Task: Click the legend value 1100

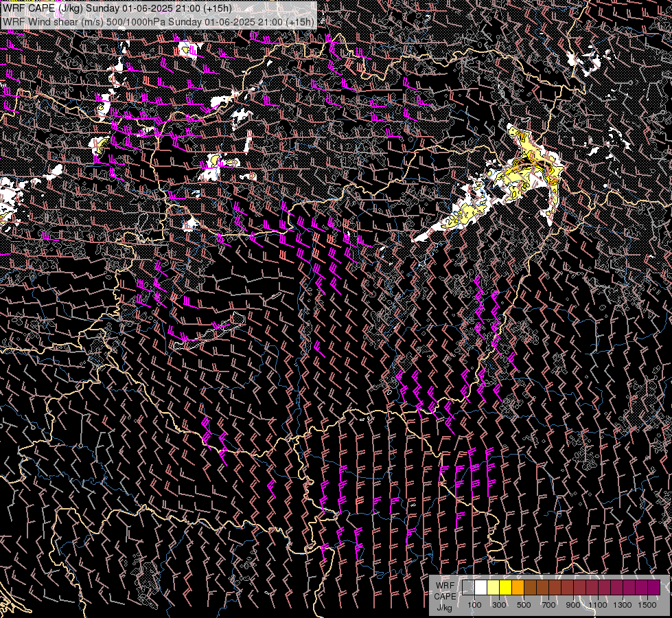Action: pyautogui.click(x=598, y=605)
